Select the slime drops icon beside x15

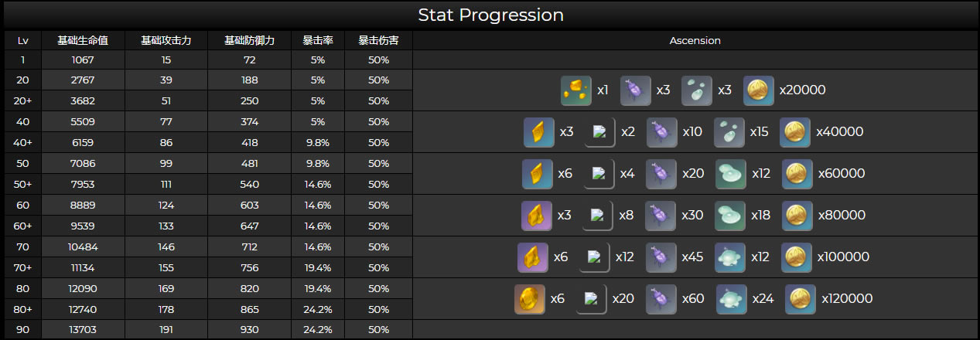point(729,132)
